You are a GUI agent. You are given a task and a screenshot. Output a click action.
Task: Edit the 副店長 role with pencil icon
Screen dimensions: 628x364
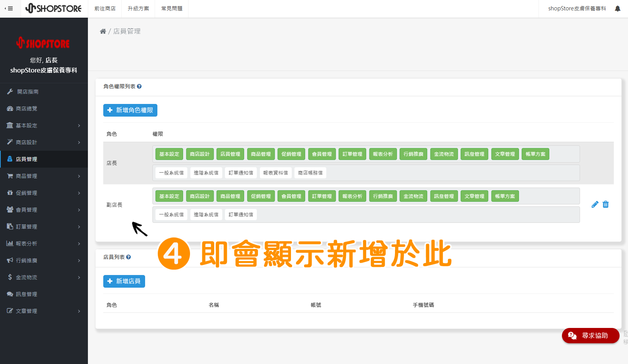coord(595,204)
